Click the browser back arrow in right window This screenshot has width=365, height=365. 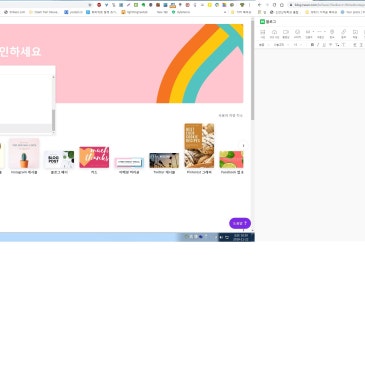tap(260, 5)
